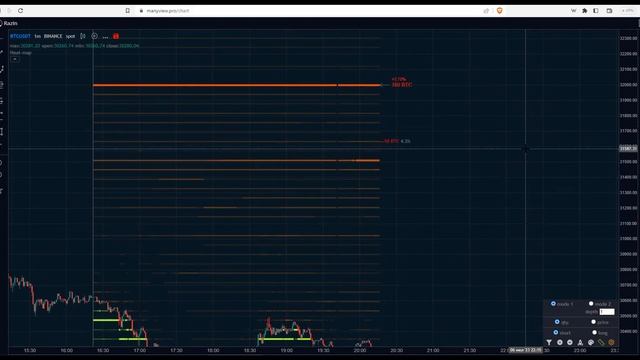Toggle the browser sidebar panel icon
640x360 pixels.
click(596, 11)
